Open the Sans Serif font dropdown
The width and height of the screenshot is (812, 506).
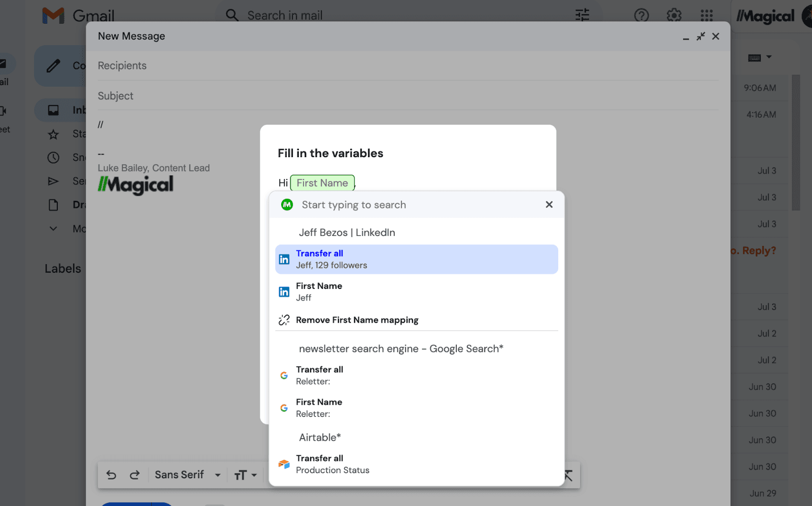pos(188,475)
